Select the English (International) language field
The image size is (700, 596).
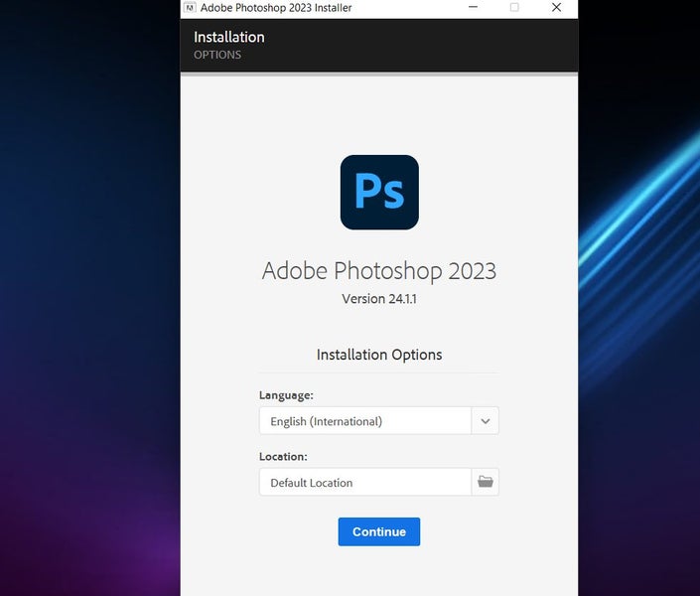[x=364, y=421]
